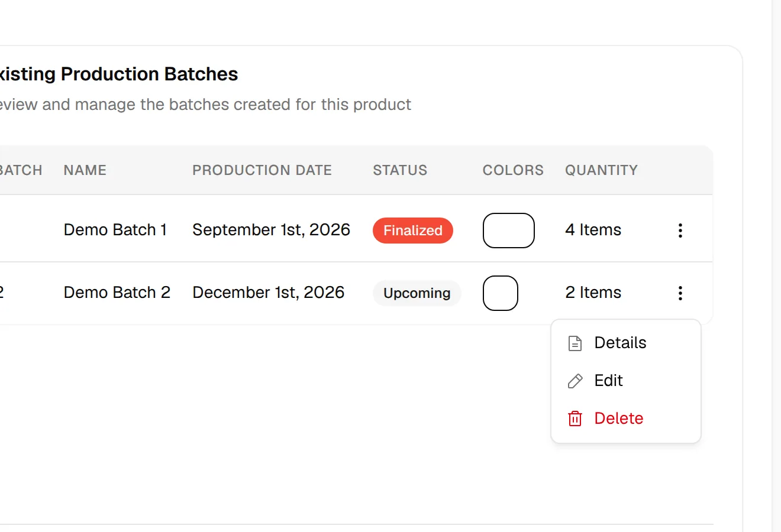Click the PRODUCTION DATE column header
This screenshot has height=532, width=781.
[x=262, y=170]
